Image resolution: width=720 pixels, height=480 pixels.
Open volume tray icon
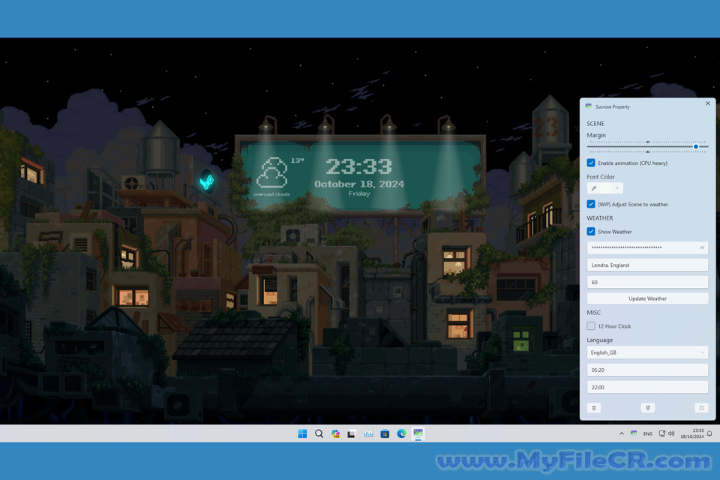(671, 433)
